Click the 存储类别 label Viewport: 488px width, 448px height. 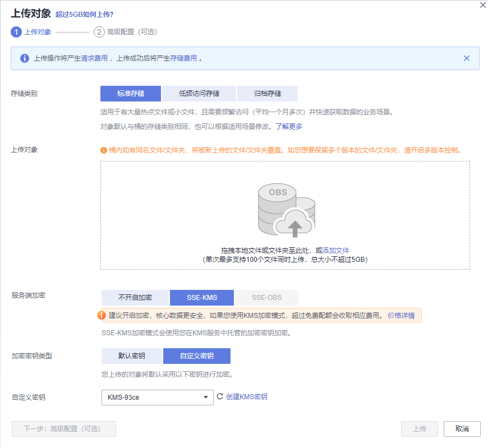(x=24, y=93)
